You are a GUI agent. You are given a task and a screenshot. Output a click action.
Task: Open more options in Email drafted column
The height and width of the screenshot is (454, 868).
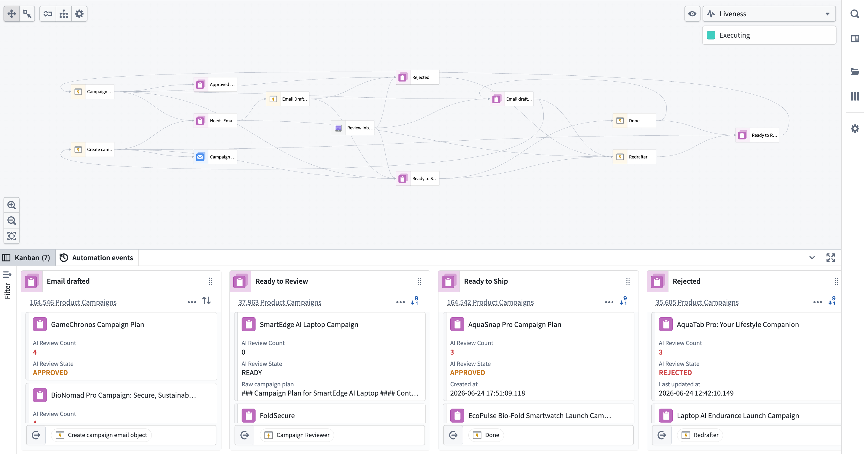point(192,302)
